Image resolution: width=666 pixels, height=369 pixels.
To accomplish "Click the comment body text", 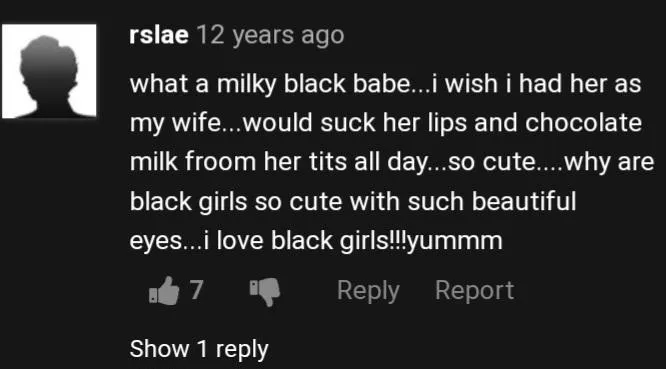I will (392, 163).
